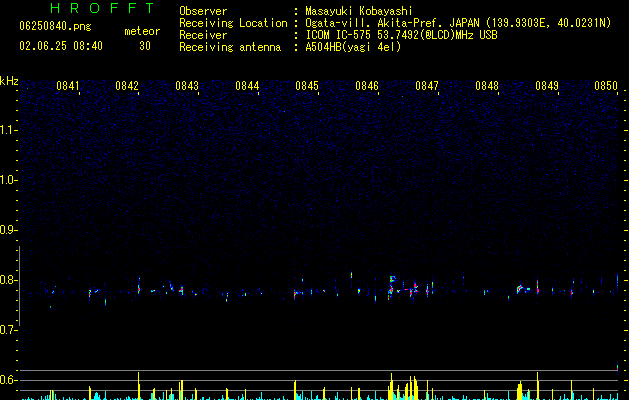Click the 1.1 kHz axis label
Viewport: 629px width, 400px height.
point(9,130)
